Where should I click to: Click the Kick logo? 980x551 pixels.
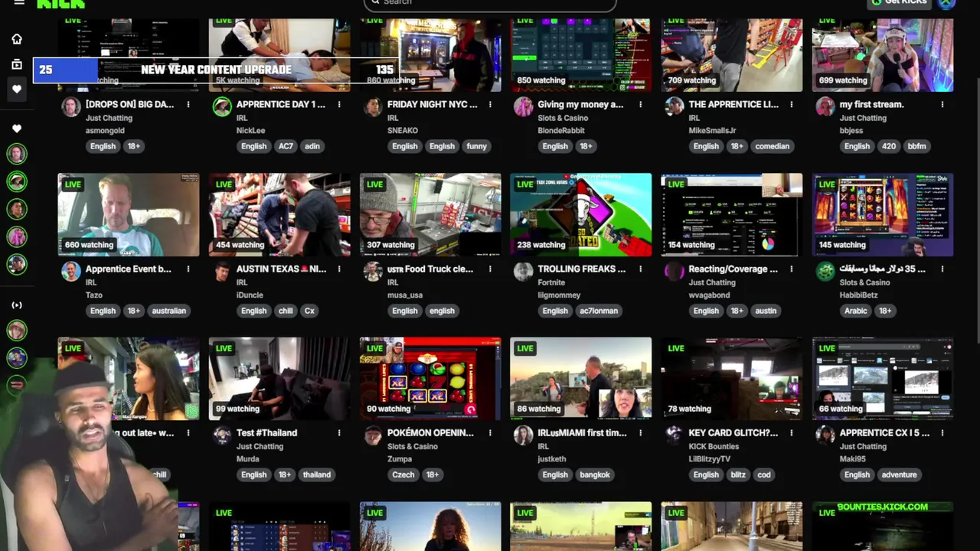coord(60,3)
